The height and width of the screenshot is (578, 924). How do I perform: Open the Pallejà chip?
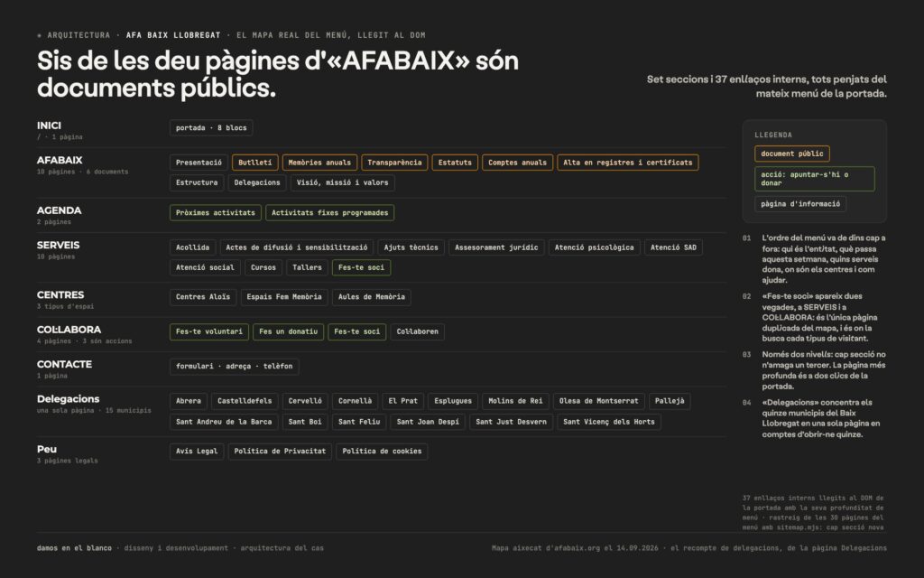(670, 402)
